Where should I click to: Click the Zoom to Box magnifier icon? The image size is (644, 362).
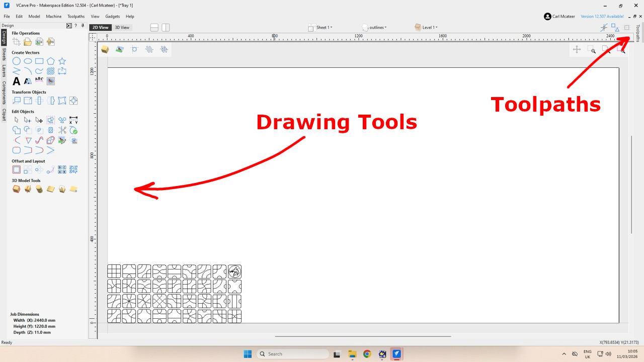coord(592,49)
